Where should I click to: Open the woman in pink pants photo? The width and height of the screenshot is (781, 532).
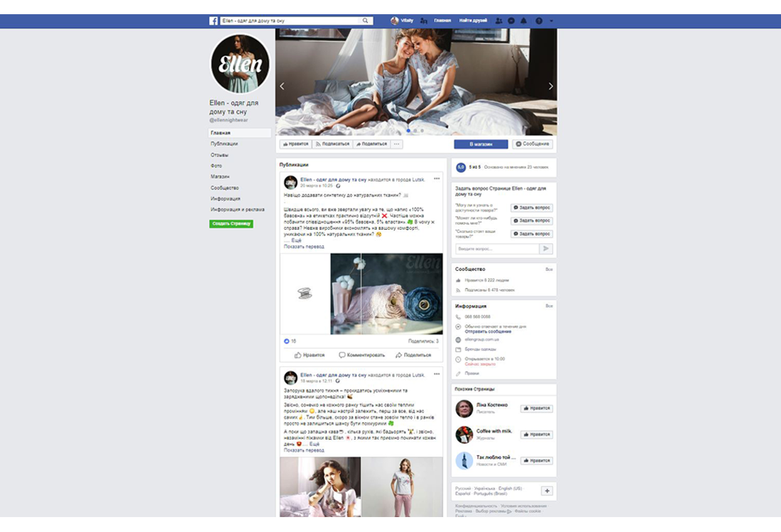tap(403, 487)
